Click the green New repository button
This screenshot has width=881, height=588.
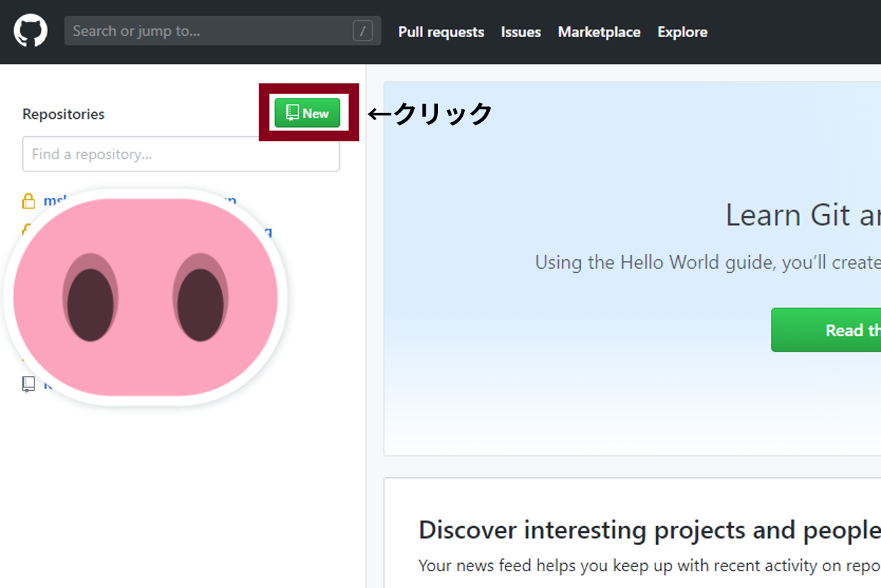[x=307, y=113]
